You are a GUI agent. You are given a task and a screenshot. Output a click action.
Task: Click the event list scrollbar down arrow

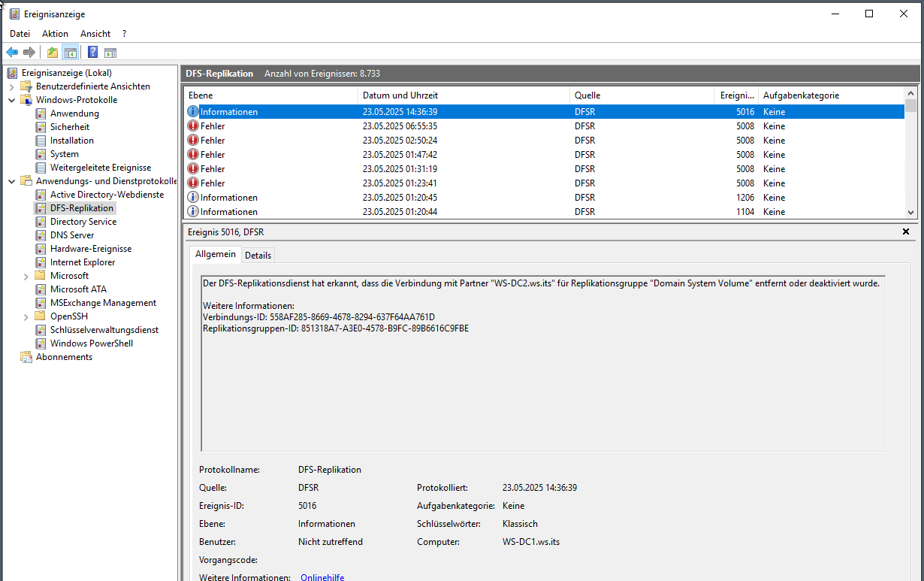tap(911, 213)
